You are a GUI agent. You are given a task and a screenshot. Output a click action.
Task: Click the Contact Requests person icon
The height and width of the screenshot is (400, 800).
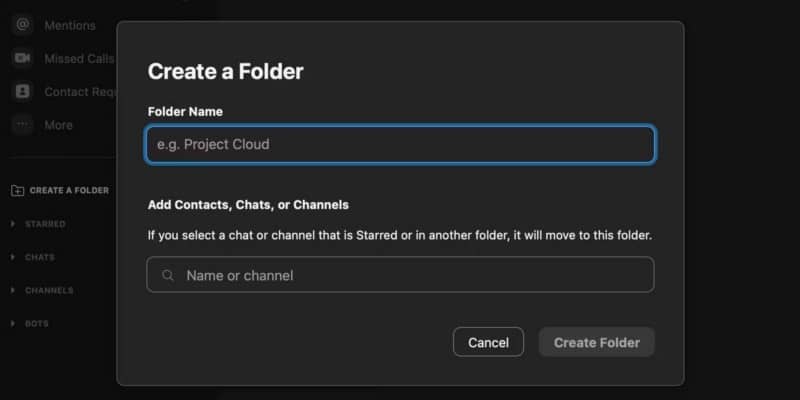pos(22,91)
